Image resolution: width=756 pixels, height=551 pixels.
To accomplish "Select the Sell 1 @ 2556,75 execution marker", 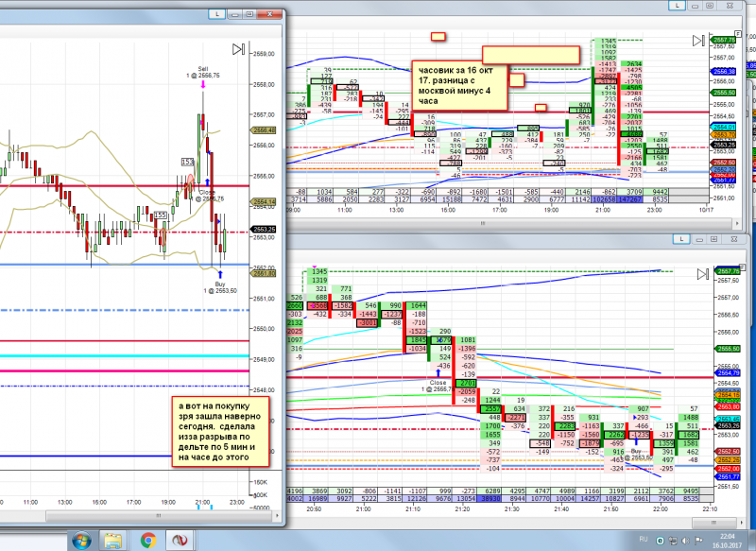I will click(x=203, y=84).
